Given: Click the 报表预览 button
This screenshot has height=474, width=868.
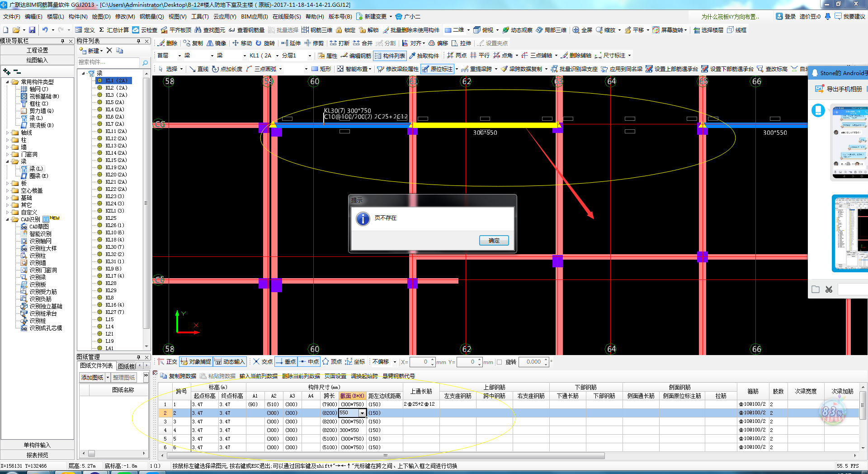Looking at the screenshot, I should tap(37, 455).
